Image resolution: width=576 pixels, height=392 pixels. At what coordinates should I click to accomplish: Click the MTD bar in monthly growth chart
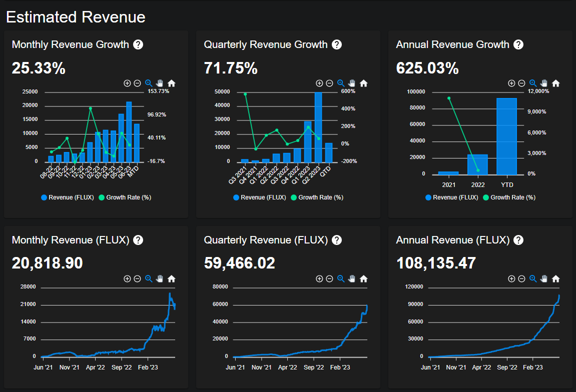[x=137, y=143]
